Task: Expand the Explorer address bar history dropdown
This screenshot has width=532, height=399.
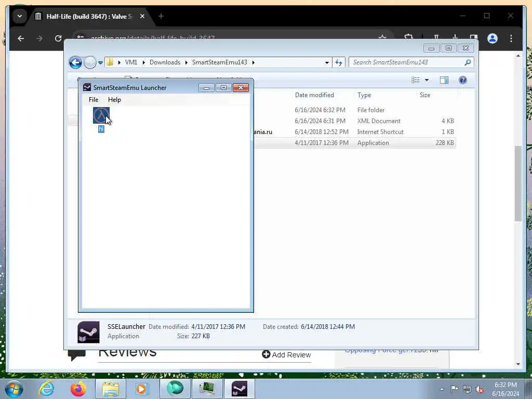Action: (327, 62)
